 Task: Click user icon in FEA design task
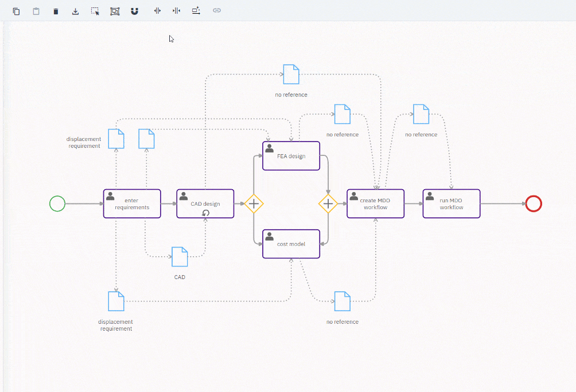269,148
